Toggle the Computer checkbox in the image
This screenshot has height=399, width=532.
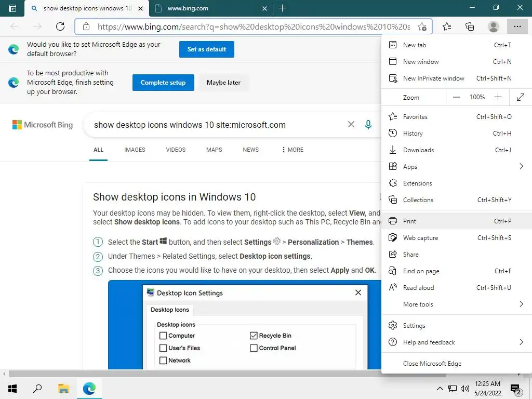[x=163, y=336]
